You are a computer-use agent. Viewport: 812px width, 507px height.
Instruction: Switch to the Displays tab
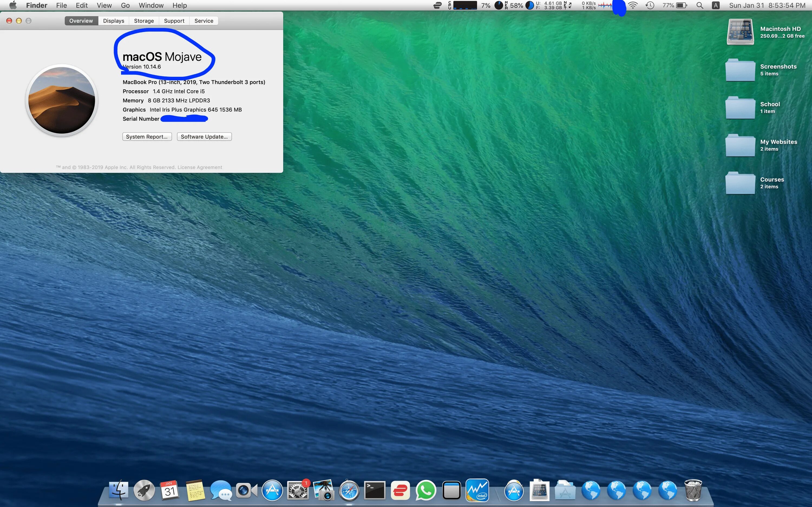tap(113, 21)
